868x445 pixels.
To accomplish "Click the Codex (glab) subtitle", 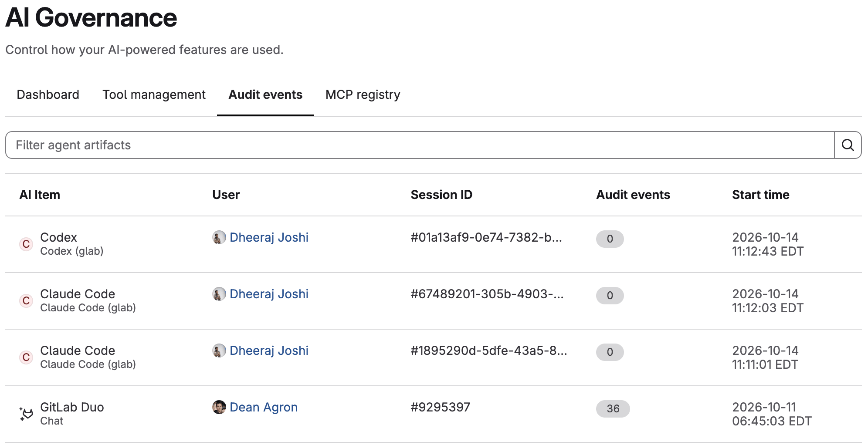I will click(x=71, y=251).
